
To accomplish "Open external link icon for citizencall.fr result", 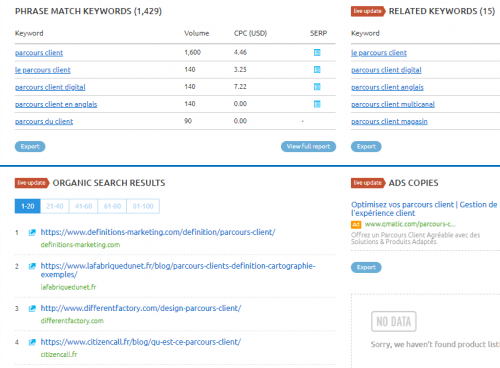I will click(x=32, y=342).
